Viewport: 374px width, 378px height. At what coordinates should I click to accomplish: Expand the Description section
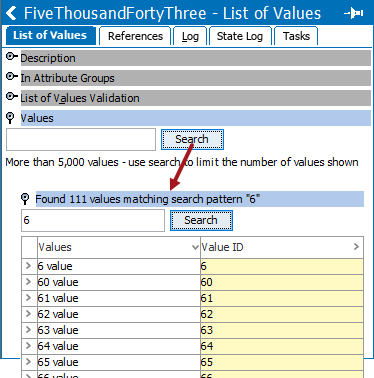click(12, 57)
